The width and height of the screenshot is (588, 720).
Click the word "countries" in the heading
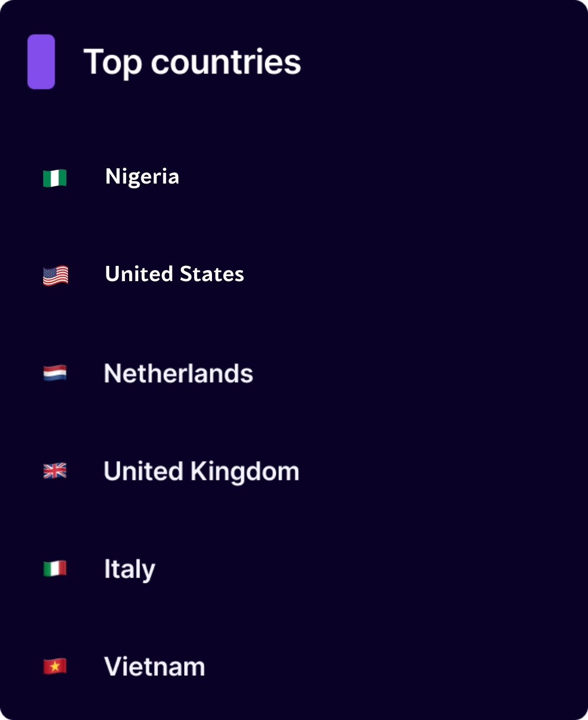point(226,62)
